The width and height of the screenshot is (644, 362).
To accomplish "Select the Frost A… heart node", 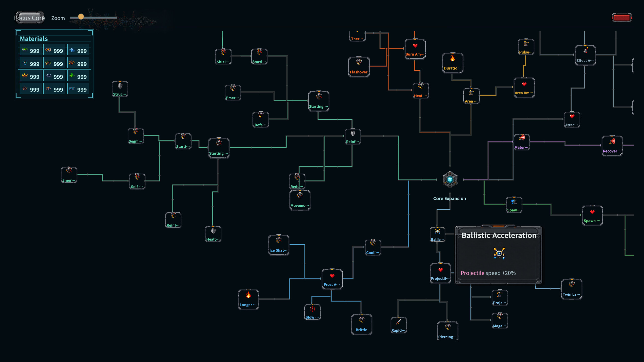I will point(332,279).
